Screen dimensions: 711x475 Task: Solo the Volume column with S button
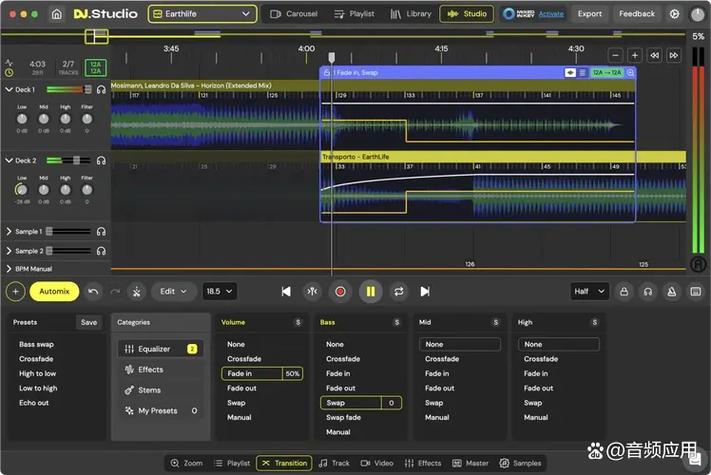(x=298, y=322)
